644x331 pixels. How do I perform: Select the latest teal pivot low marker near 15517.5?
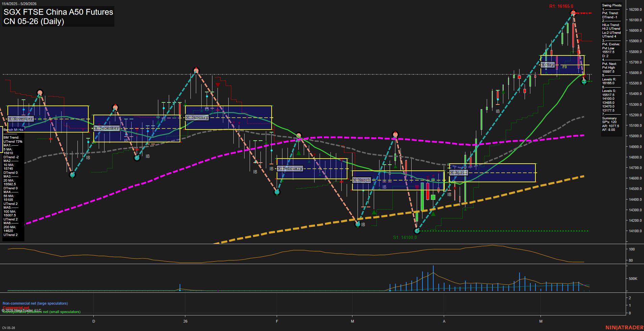tap(584, 81)
